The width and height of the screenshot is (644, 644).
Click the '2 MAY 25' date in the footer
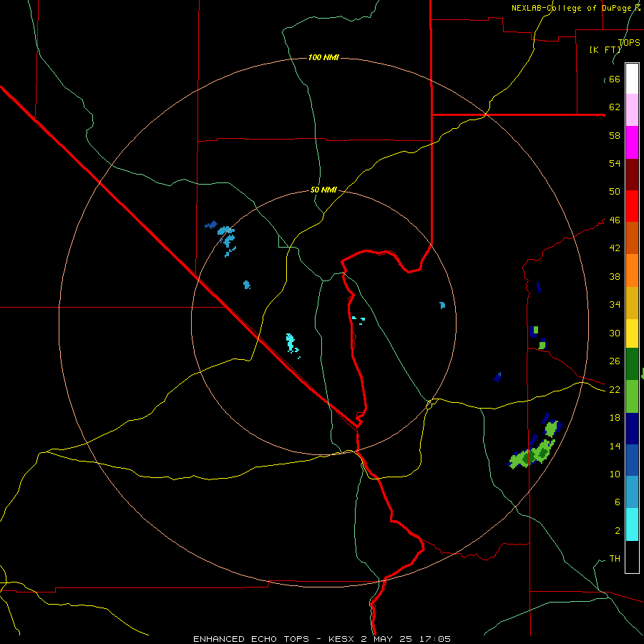click(x=388, y=639)
